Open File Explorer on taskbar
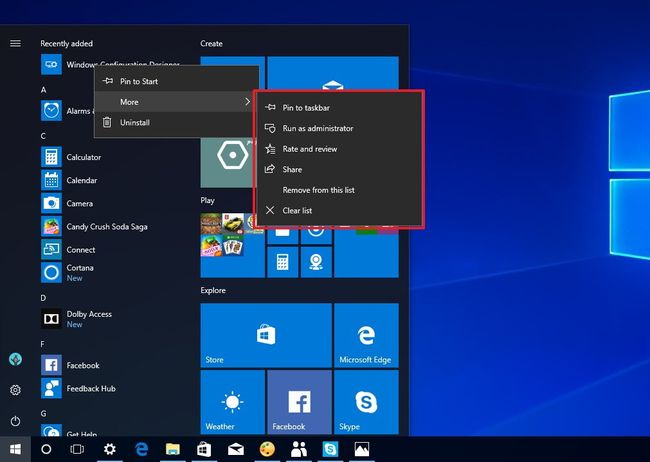 pyautogui.click(x=173, y=449)
